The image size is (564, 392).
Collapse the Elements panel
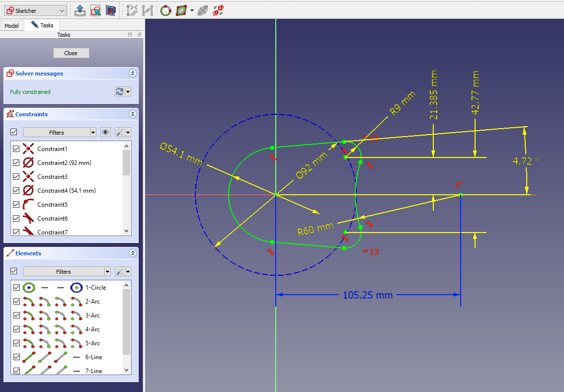coord(133,253)
